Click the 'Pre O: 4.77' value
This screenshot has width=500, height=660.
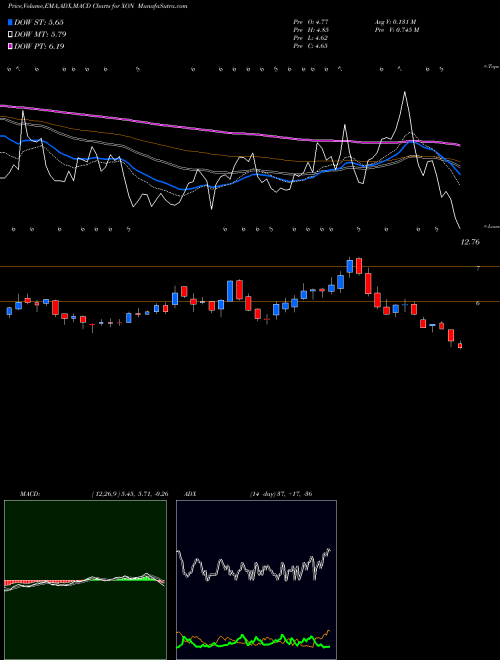coord(311,22)
